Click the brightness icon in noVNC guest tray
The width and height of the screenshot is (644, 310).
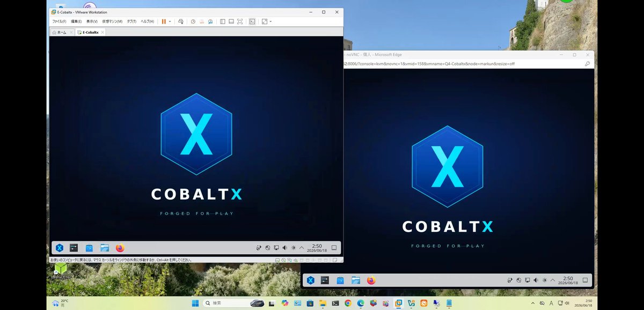tap(544, 280)
